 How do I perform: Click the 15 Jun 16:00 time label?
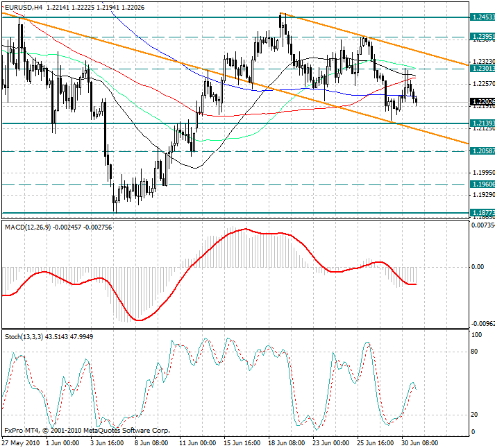[242, 443]
